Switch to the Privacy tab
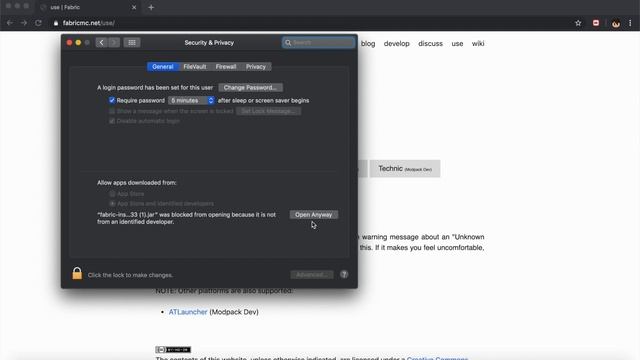Screen dimensions: 640x360 click(x=256, y=67)
